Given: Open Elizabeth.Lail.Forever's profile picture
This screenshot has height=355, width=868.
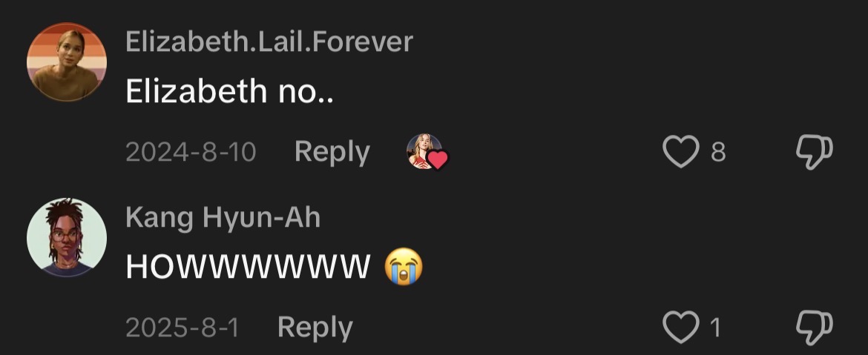Looking at the screenshot, I should pos(67,62).
